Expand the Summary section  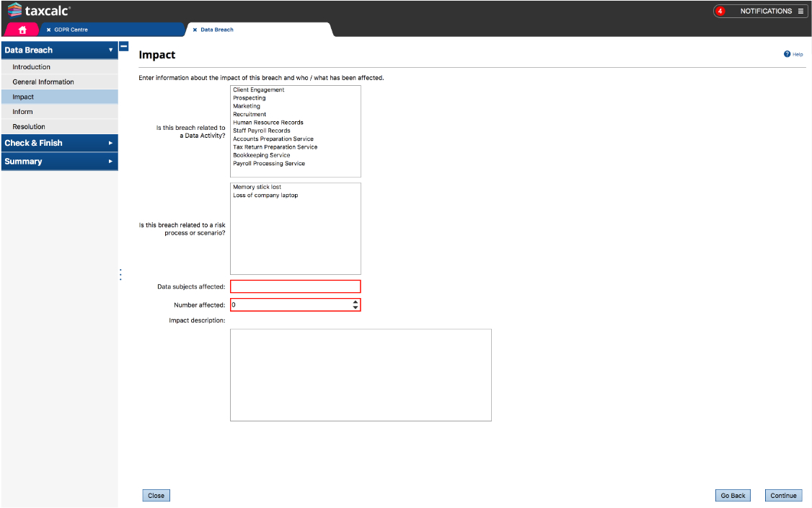(110, 162)
